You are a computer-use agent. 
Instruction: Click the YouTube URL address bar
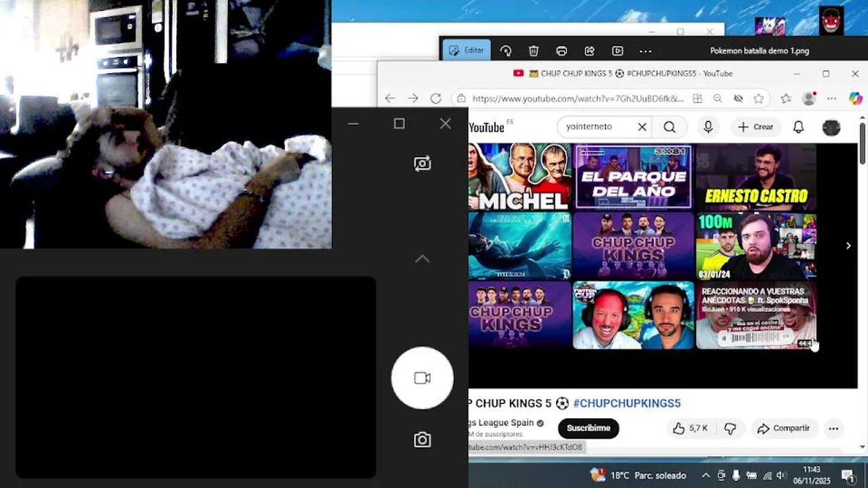point(578,98)
